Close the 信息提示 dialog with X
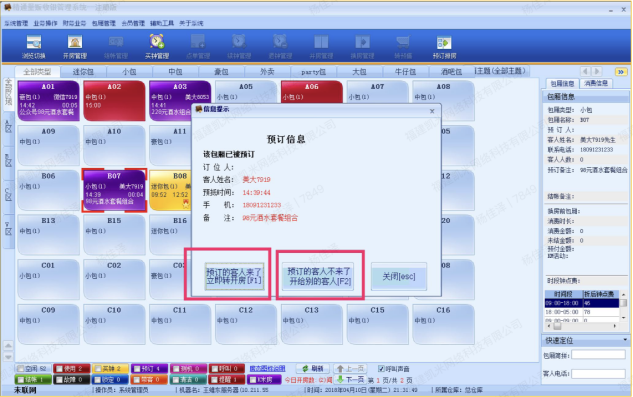Screen dimensions: 633x397 (x=432, y=111)
